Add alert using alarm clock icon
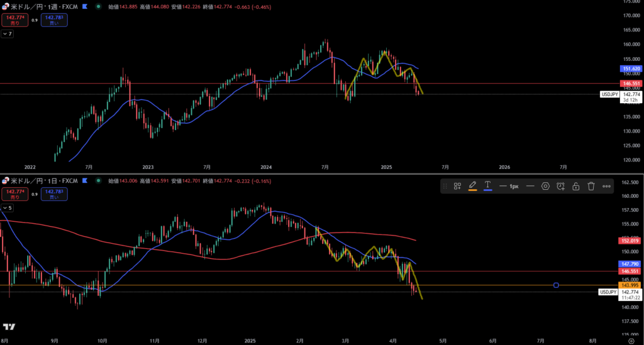 click(x=560, y=186)
